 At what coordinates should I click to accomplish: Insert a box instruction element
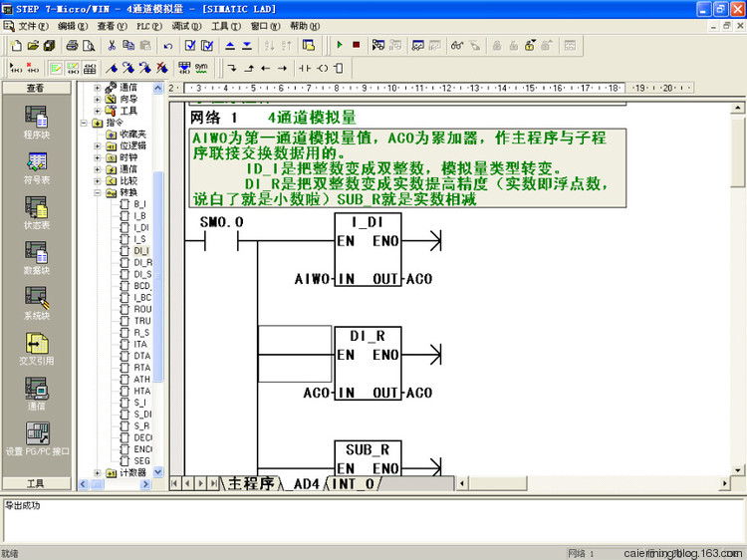point(339,68)
